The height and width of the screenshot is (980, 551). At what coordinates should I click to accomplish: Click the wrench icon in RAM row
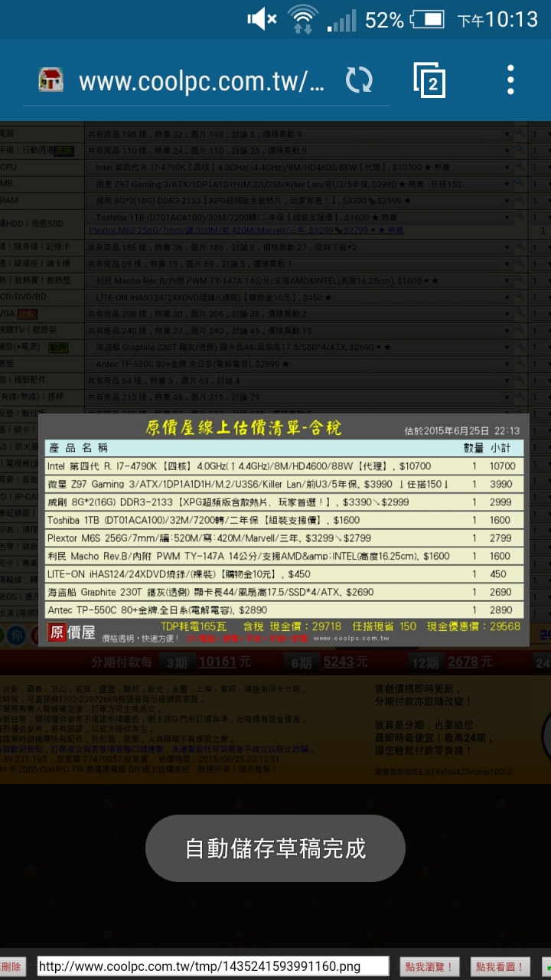click(x=520, y=201)
